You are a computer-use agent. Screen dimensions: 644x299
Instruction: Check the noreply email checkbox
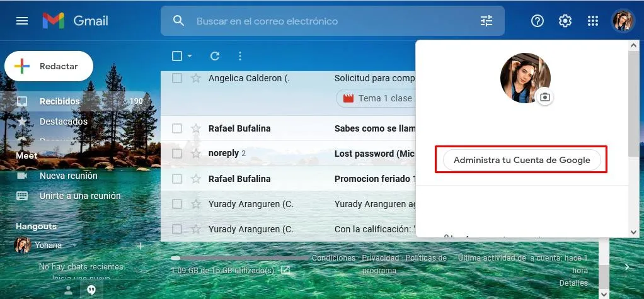point(177,154)
